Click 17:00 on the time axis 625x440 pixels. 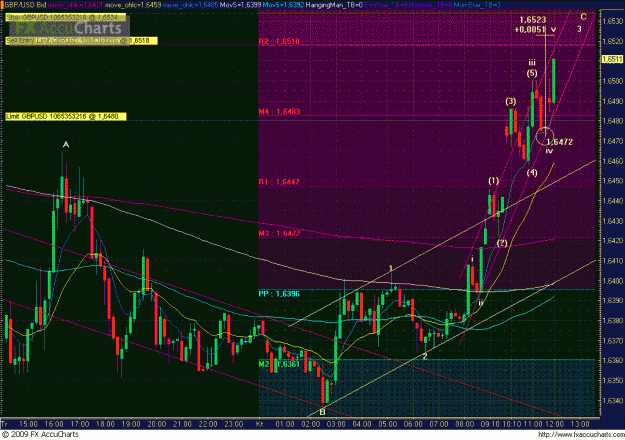pyautogui.click(x=80, y=424)
